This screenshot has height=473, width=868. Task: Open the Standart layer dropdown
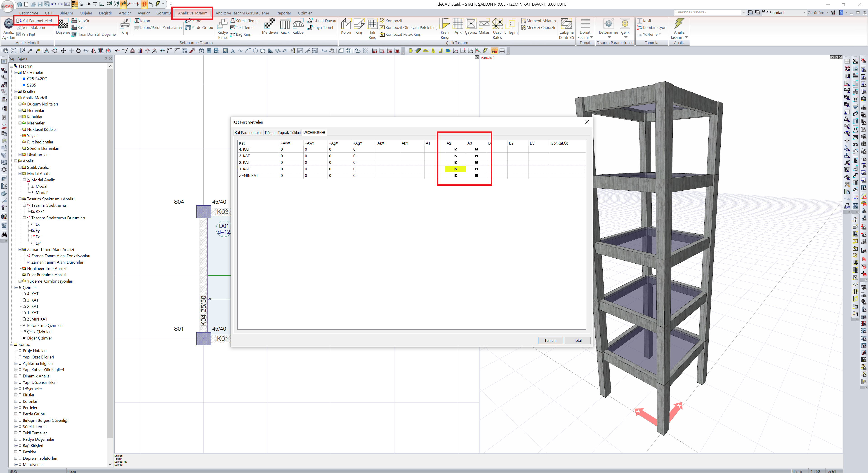coord(804,13)
